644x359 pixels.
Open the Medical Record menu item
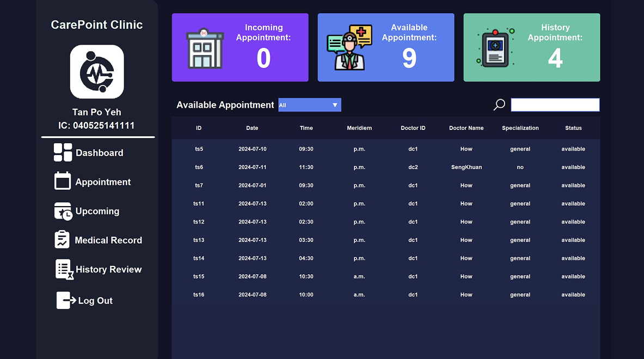coord(108,240)
